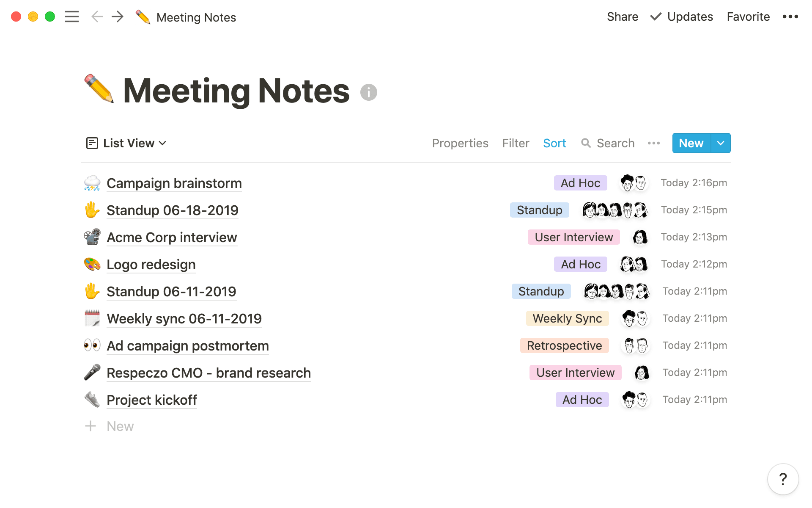Open the List View switcher
This screenshot has height=508, width=812.
[126, 143]
